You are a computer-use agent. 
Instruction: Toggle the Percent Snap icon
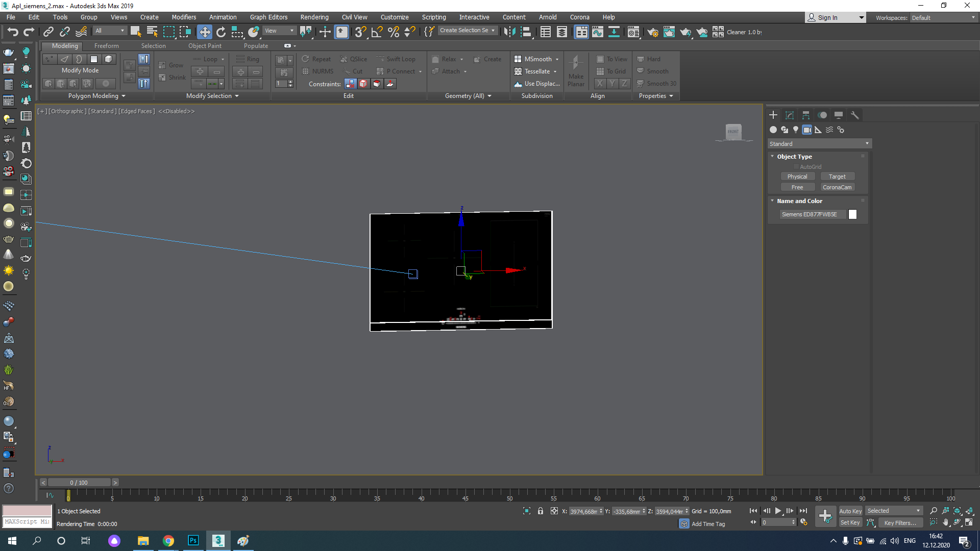pos(394,32)
